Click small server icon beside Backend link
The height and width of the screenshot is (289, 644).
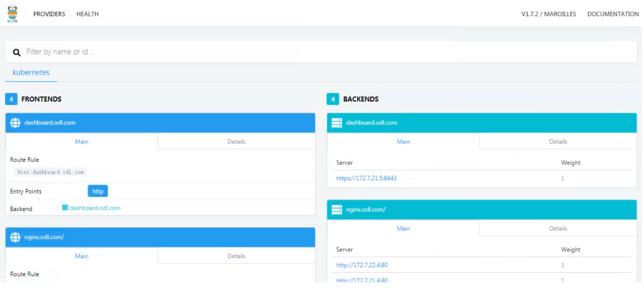pyautogui.click(x=65, y=208)
